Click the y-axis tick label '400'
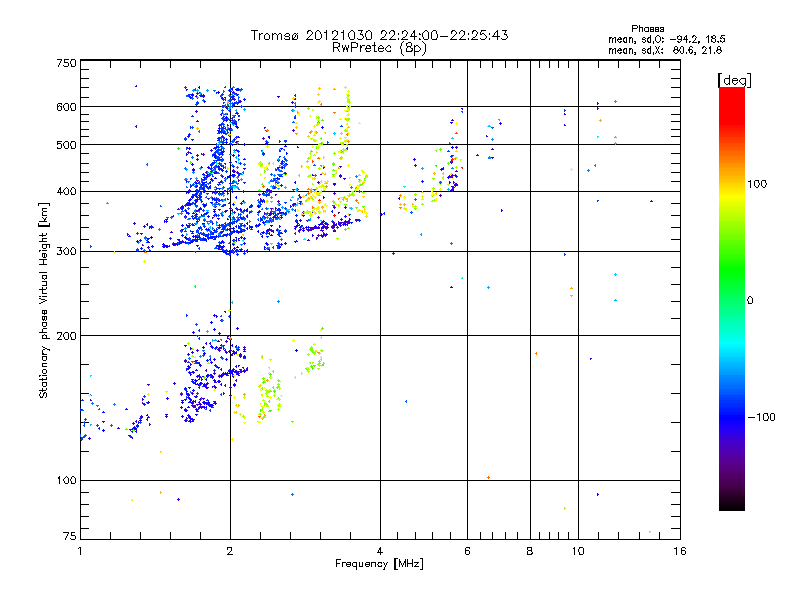The height and width of the screenshot is (600, 800). coord(66,192)
